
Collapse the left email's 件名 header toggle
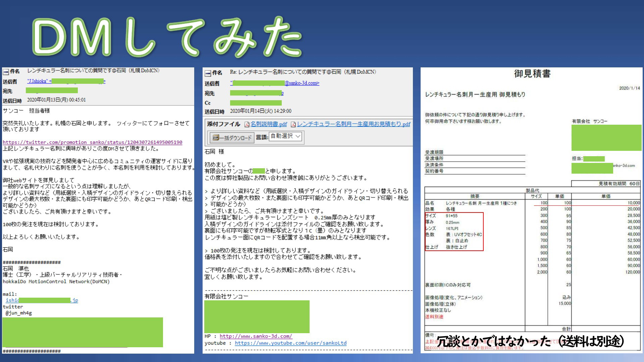pyautogui.click(x=6, y=71)
